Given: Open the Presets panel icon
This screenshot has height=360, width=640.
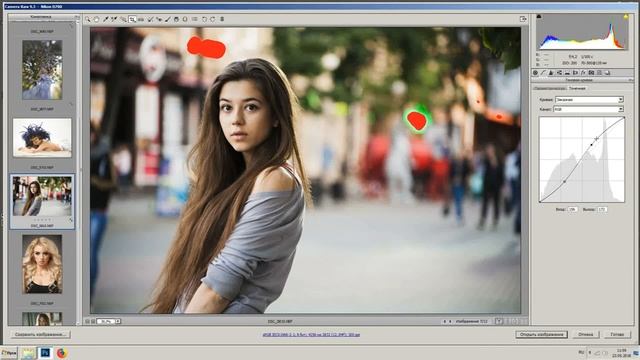Looking at the screenshot, I should [x=599, y=73].
